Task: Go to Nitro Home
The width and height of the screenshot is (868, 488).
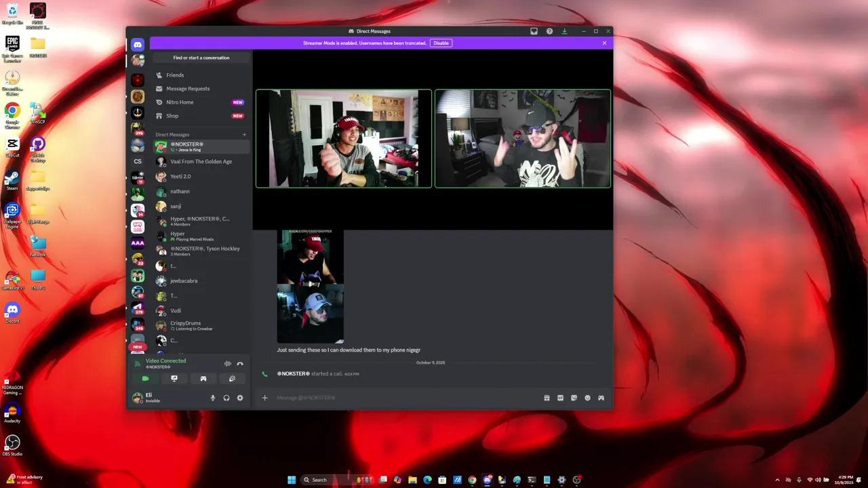Action: [201, 102]
